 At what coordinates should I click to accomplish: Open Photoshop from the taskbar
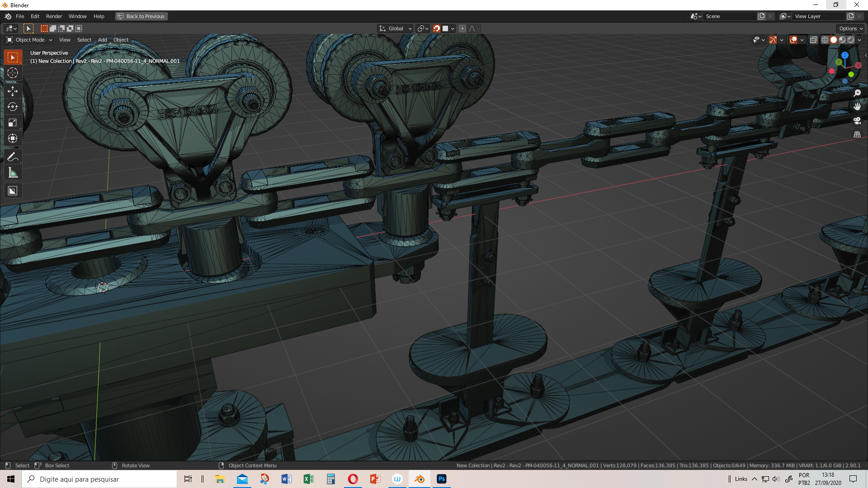tap(442, 479)
